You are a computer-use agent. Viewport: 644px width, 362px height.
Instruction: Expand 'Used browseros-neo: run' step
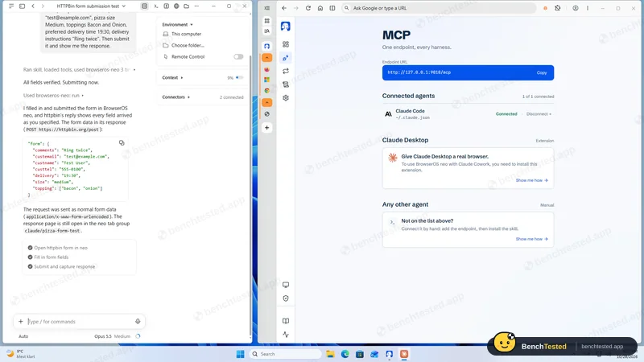pyautogui.click(x=53, y=95)
